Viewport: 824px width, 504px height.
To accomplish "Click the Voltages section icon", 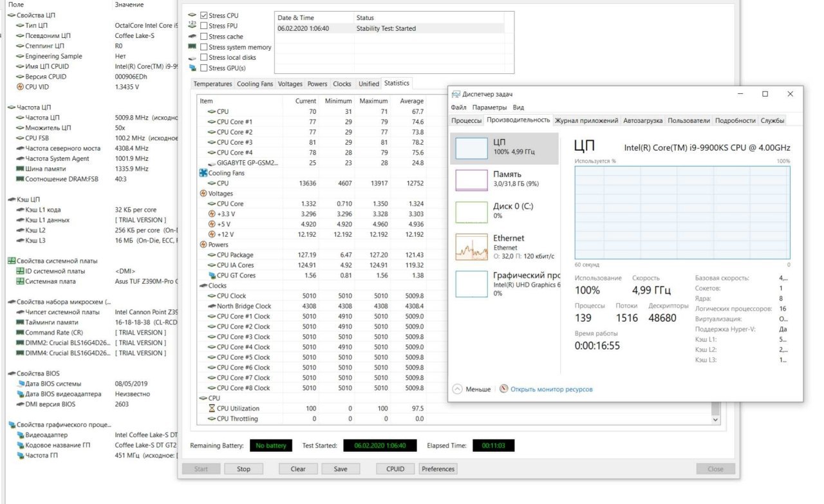I will (203, 193).
